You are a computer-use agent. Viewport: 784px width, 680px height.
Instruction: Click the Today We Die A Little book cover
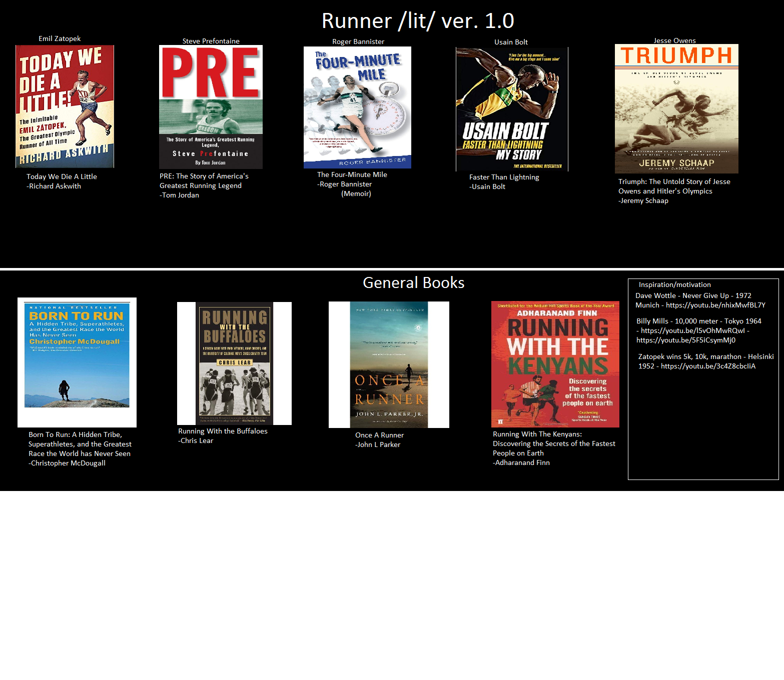coord(65,106)
